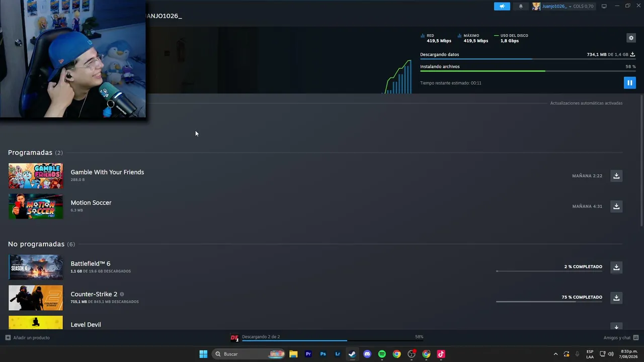The width and height of the screenshot is (644, 362).
Task: Click the USO DEL DISCO 1,8 Gbps stat
Action: click(x=511, y=38)
